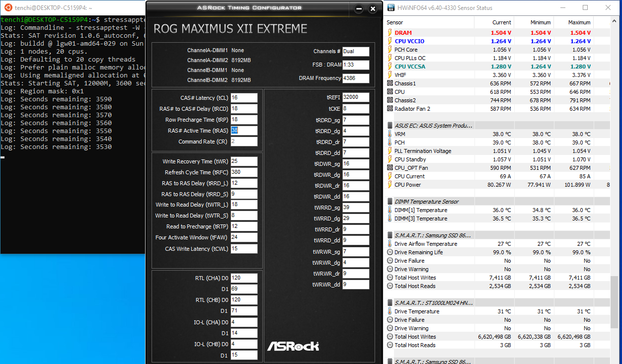622x364 pixels.
Task: Click the DIMM[1] Temperature thermometer icon
Action: [390, 210]
